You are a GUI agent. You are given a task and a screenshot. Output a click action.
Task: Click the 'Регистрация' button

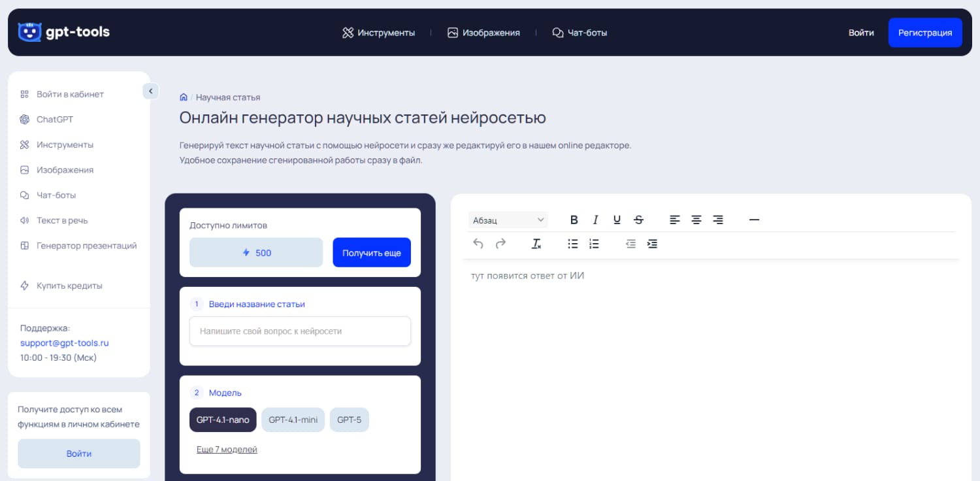(x=925, y=32)
